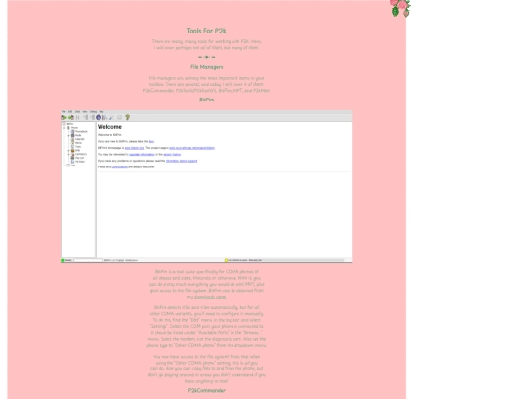Open the View menu in BitPim
The image size is (532, 399).
[85, 111]
